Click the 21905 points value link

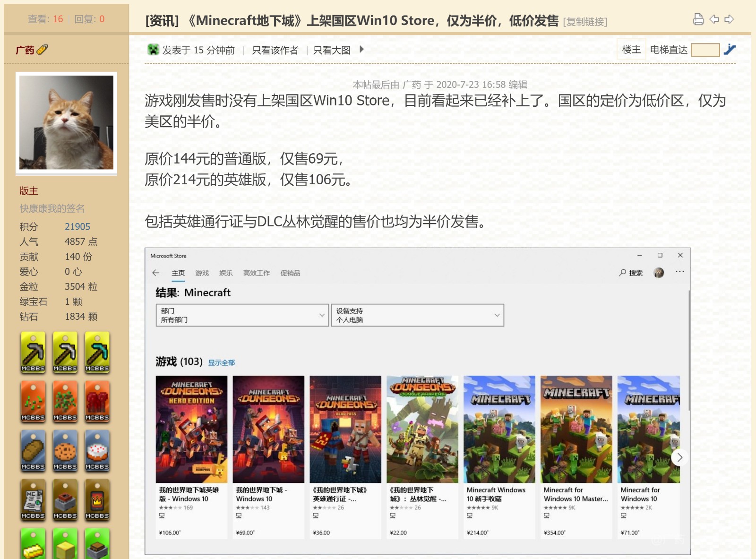click(x=77, y=227)
